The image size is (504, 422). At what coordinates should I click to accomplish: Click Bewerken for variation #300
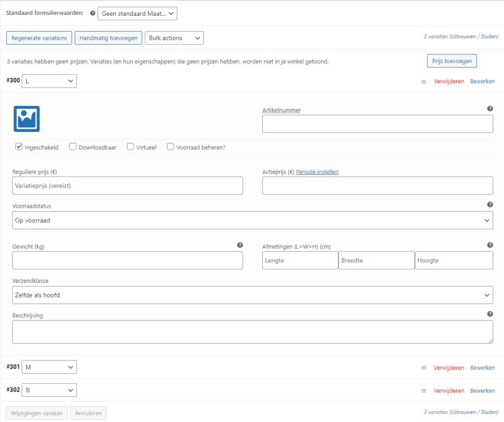coord(482,81)
